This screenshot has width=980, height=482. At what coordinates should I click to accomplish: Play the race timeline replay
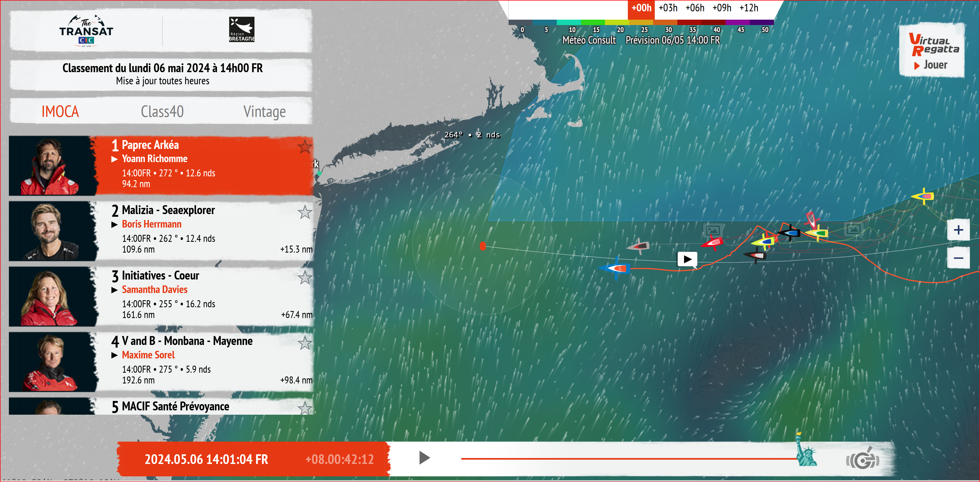[x=424, y=458]
